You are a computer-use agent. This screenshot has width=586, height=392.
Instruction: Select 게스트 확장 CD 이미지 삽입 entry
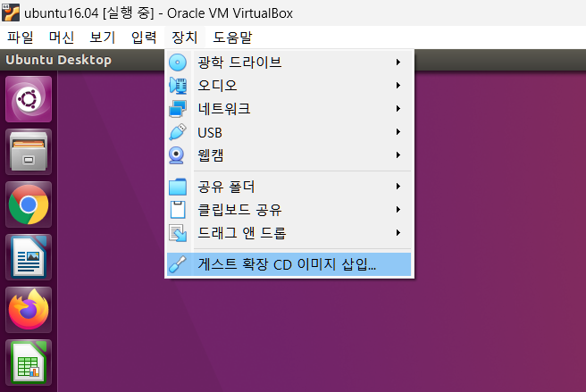[289, 264]
